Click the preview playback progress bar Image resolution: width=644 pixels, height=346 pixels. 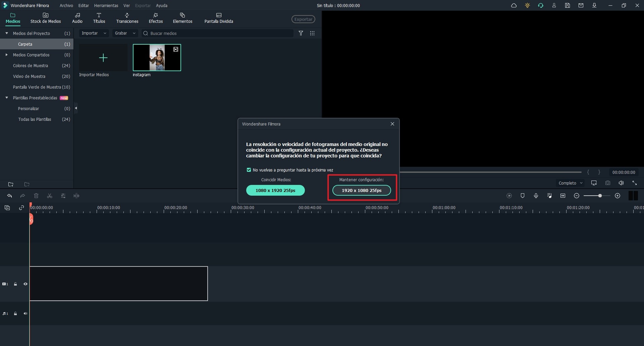[x=491, y=172]
